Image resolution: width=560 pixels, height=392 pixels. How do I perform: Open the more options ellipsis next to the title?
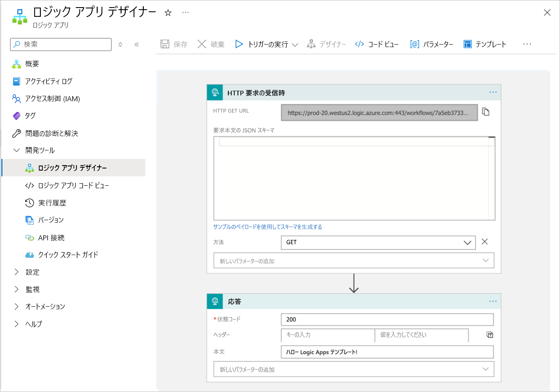tap(185, 13)
